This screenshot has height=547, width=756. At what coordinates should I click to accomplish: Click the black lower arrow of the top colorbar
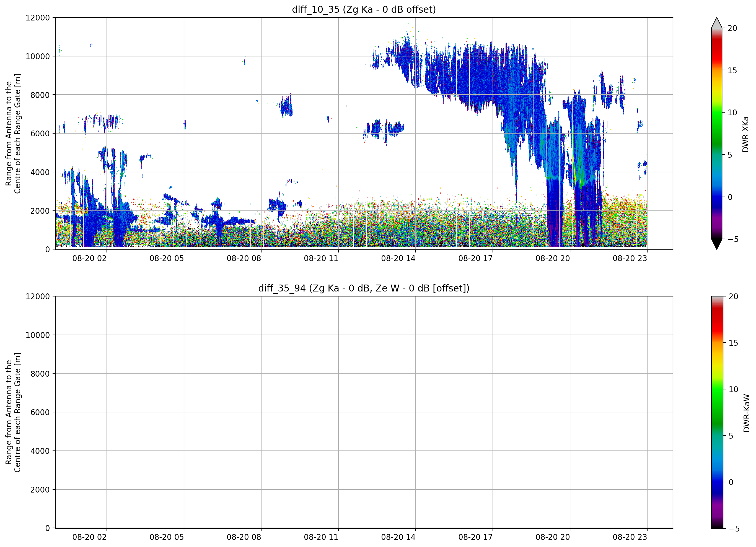pyautogui.click(x=717, y=244)
